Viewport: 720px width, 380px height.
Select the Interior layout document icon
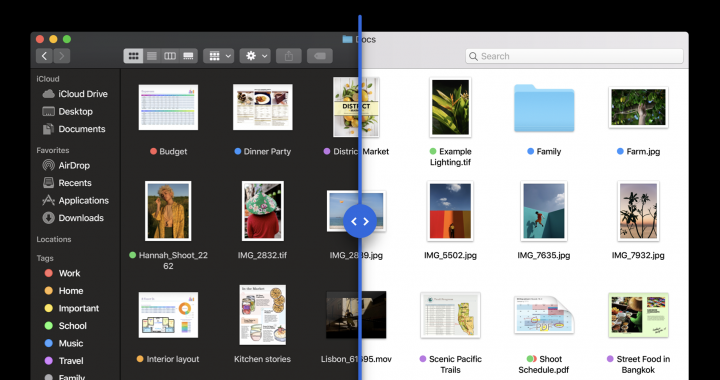click(168, 315)
